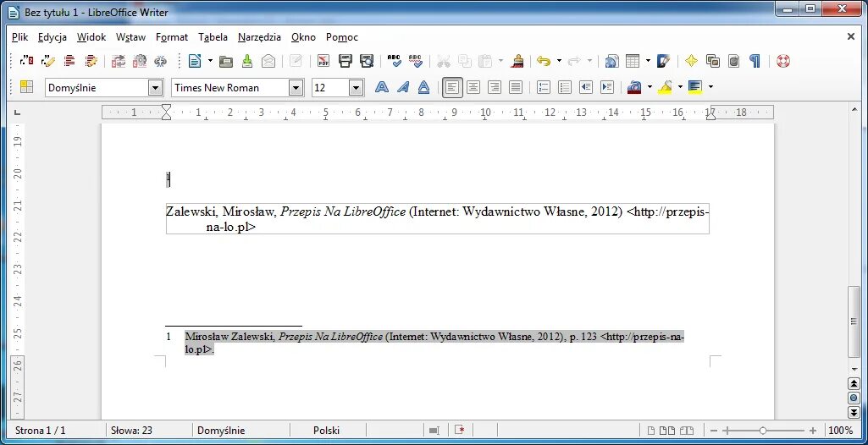This screenshot has height=445, width=868.
Task: Toggle numbered list
Action: (544, 87)
